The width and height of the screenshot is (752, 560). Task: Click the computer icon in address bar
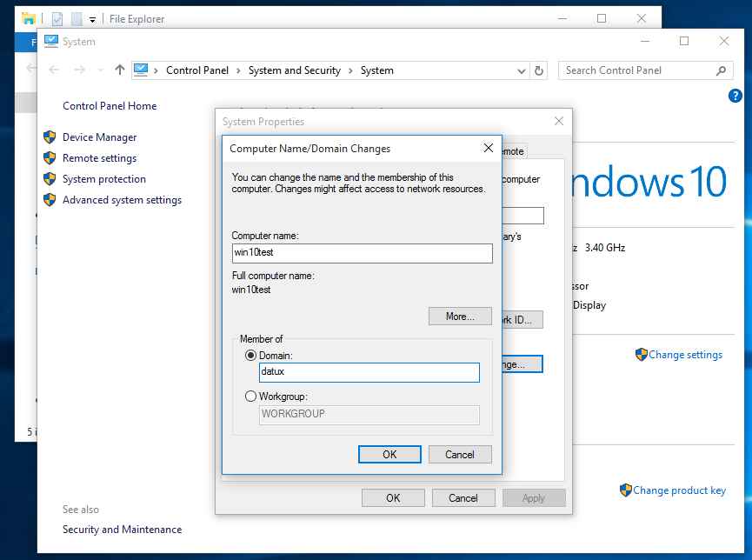pyautogui.click(x=141, y=70)
